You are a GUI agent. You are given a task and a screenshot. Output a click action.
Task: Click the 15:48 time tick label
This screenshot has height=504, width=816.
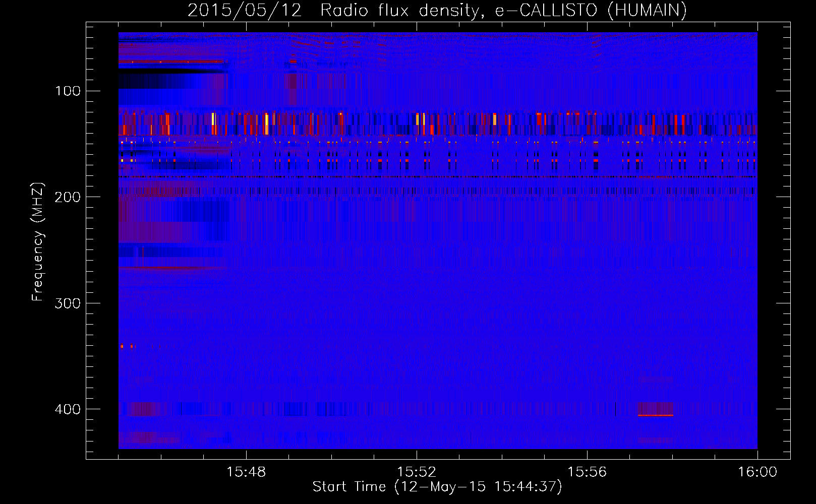(x=246, y=472)
